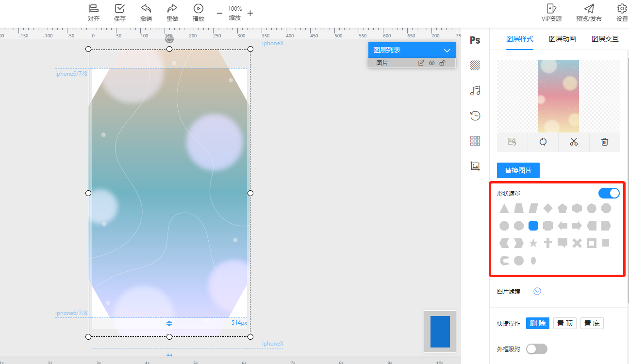Apply the hollow square frame mask

click(592, 243)
